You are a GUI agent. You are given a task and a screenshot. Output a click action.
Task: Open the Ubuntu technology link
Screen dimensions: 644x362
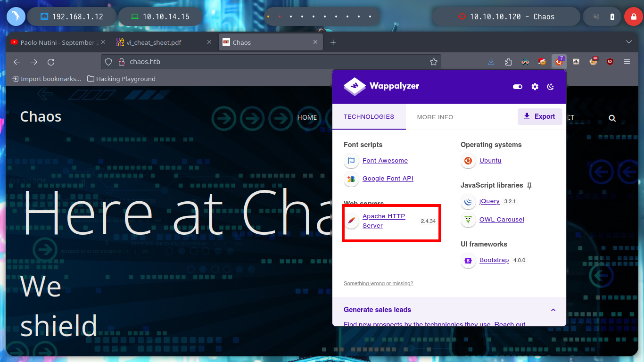tap(490, 161)
